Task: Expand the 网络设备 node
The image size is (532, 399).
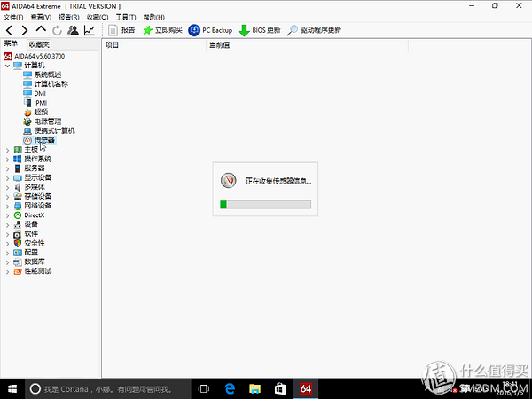Action: (x=7, y=206)
